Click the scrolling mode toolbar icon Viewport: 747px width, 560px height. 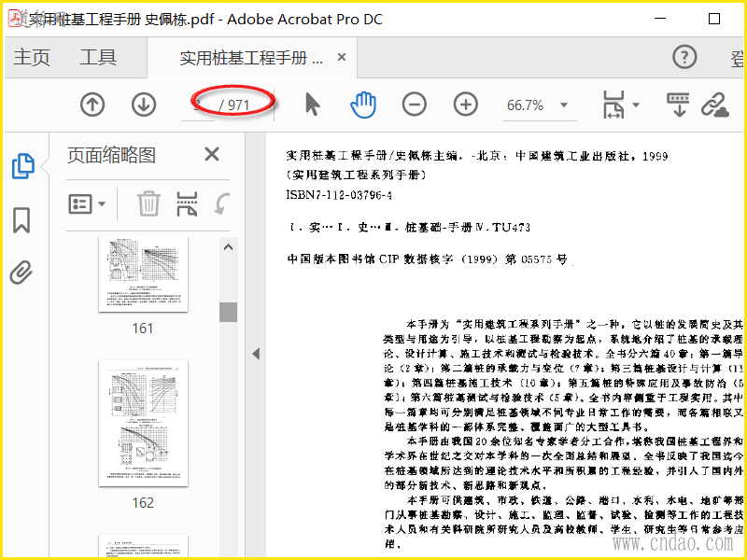tap(679, 105)
